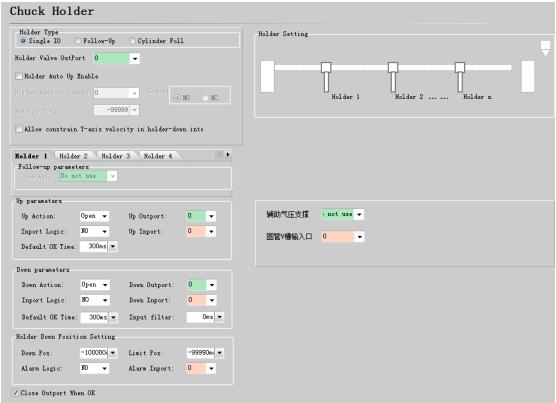Open Default OK Time dropdown in Up parameters

[113, 246]
